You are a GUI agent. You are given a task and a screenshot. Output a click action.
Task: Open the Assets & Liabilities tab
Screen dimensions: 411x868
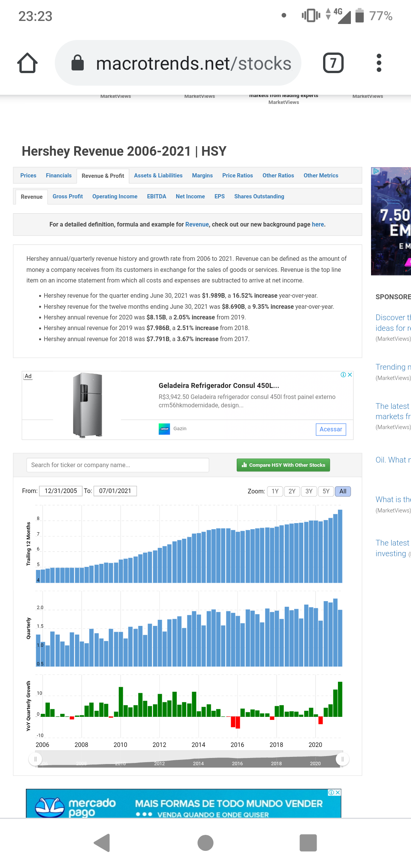[x=158, y=176]
